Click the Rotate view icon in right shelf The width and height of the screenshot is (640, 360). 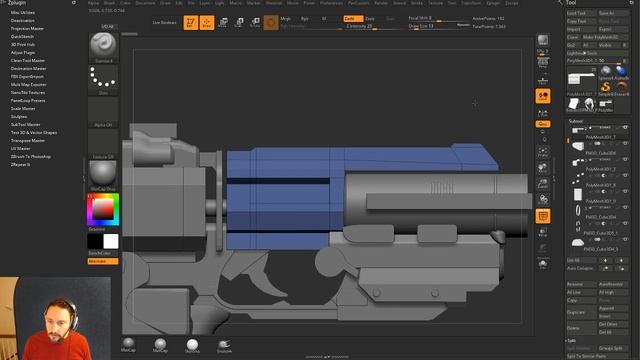pos(543,200)
